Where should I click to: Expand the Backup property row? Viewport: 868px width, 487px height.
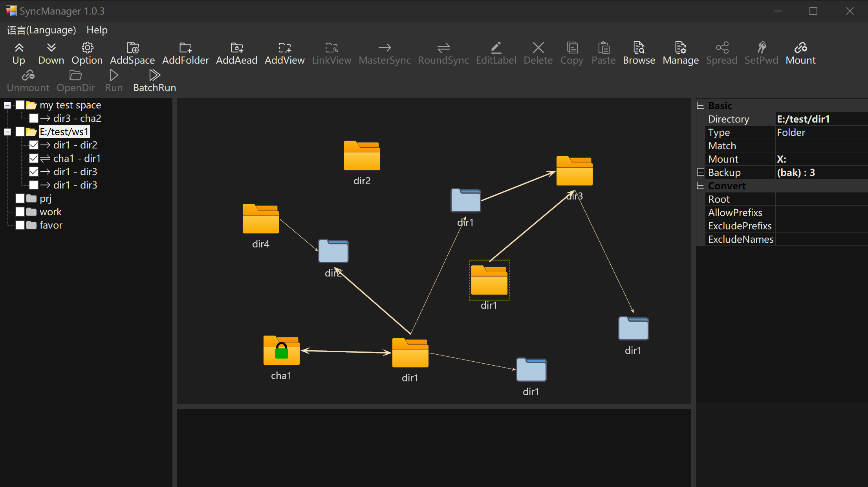click(x=701, y=172)
